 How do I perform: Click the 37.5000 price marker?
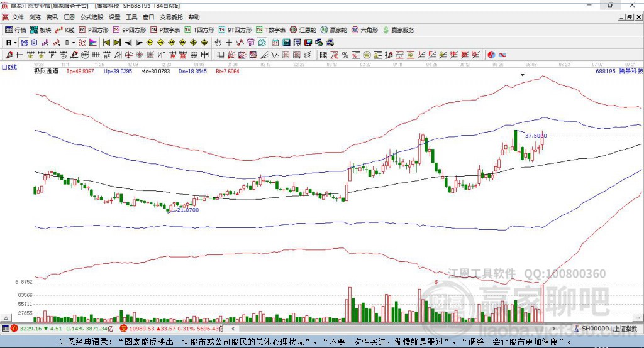[x=536, y=136]
